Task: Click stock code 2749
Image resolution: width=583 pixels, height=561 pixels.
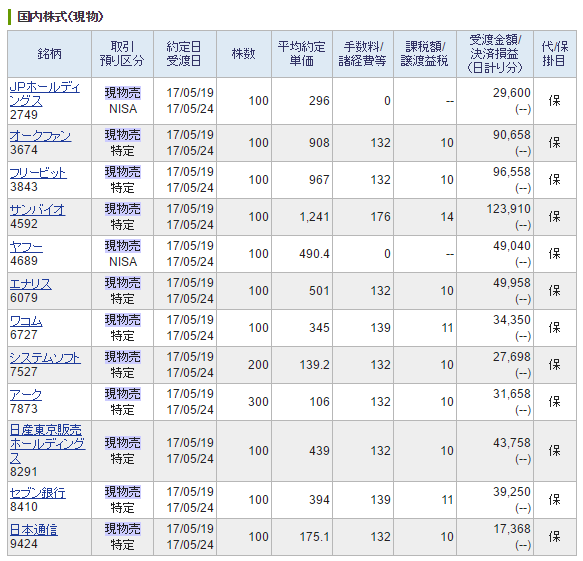Action: 24,115
